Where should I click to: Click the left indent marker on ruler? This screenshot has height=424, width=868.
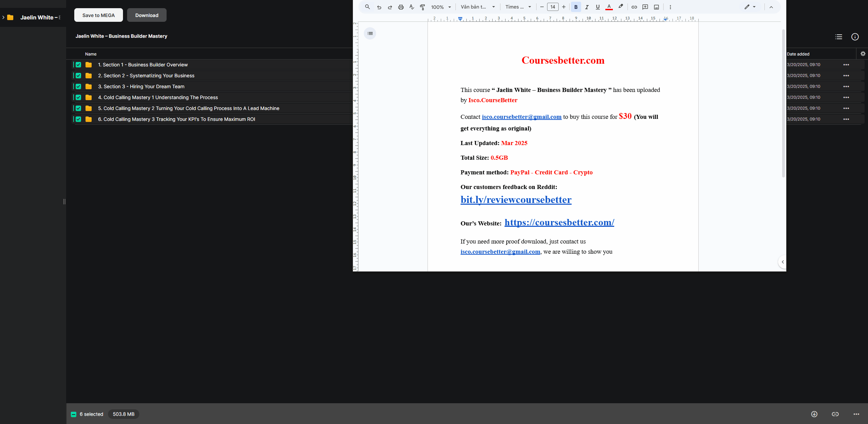tap(460, 19)
